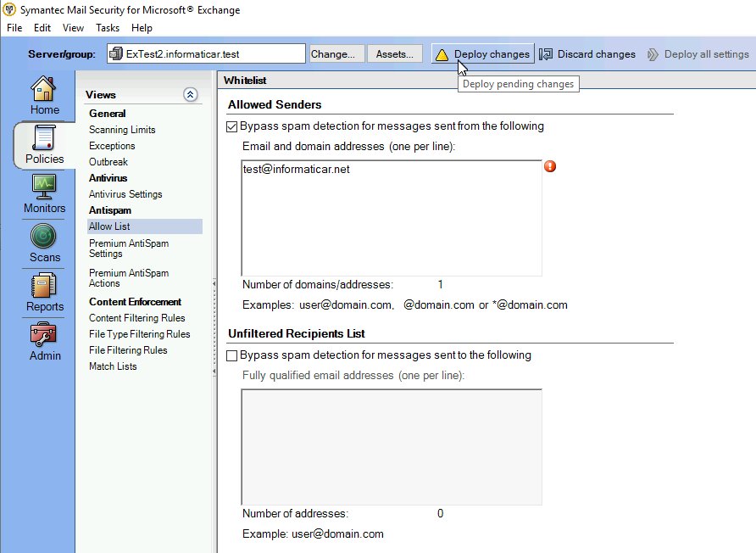Click the red error indicator beside sender list
The width and height of the screenshot is (756, 553).
tap(550, 166)
